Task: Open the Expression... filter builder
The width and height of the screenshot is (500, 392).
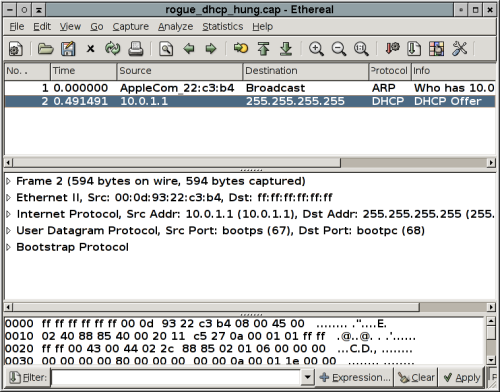Action: 355,377
